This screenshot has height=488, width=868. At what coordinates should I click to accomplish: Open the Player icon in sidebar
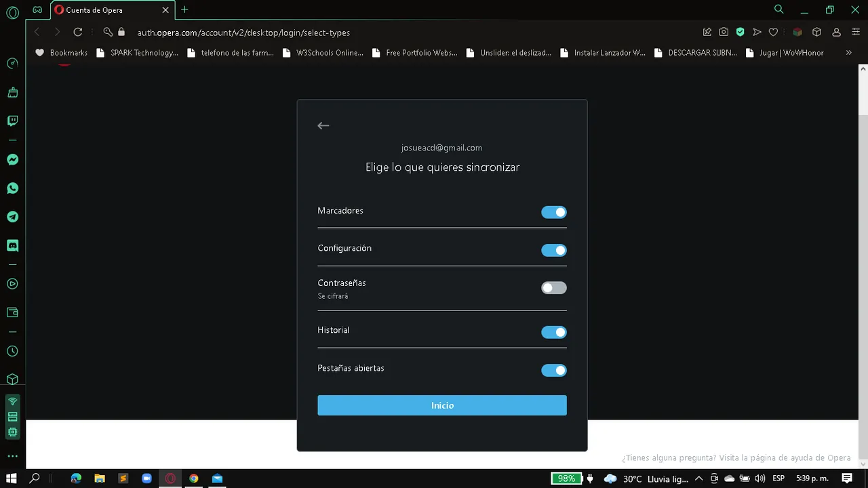tap(12, 284)
